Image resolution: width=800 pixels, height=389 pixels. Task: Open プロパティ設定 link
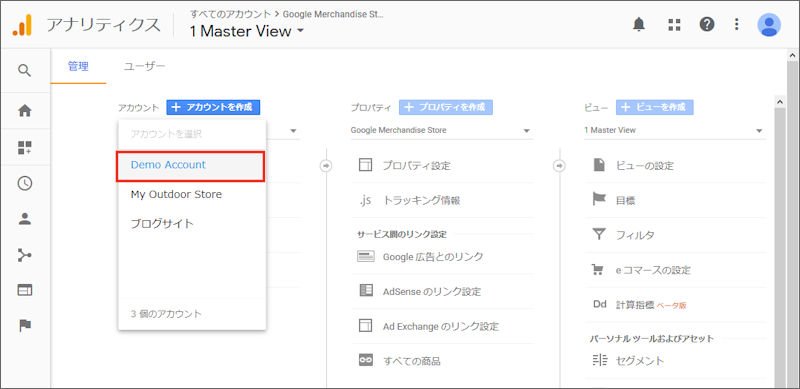pos(416,166)
